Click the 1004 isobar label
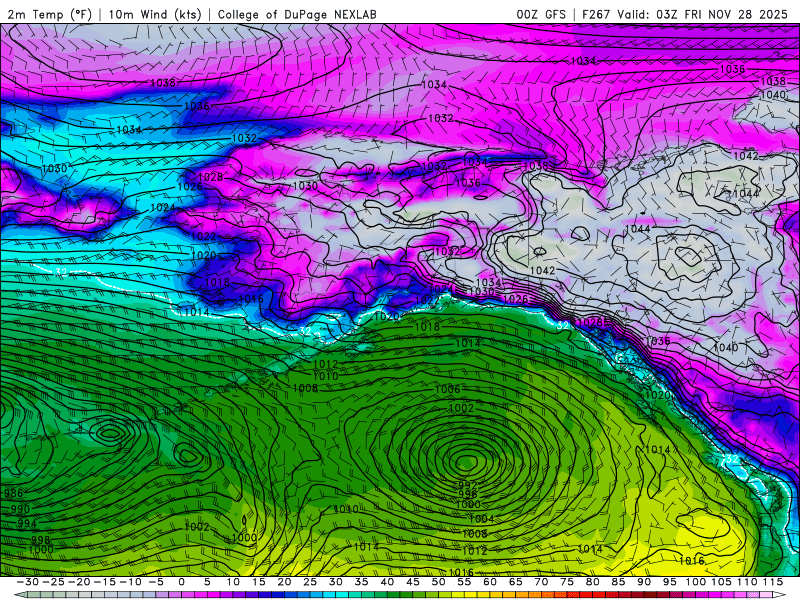Viewport: 800px width, 600px height. [x=481, y=519]
